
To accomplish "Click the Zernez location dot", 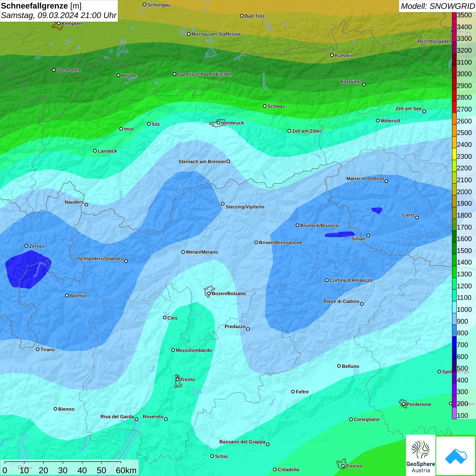I will (26, 246).
